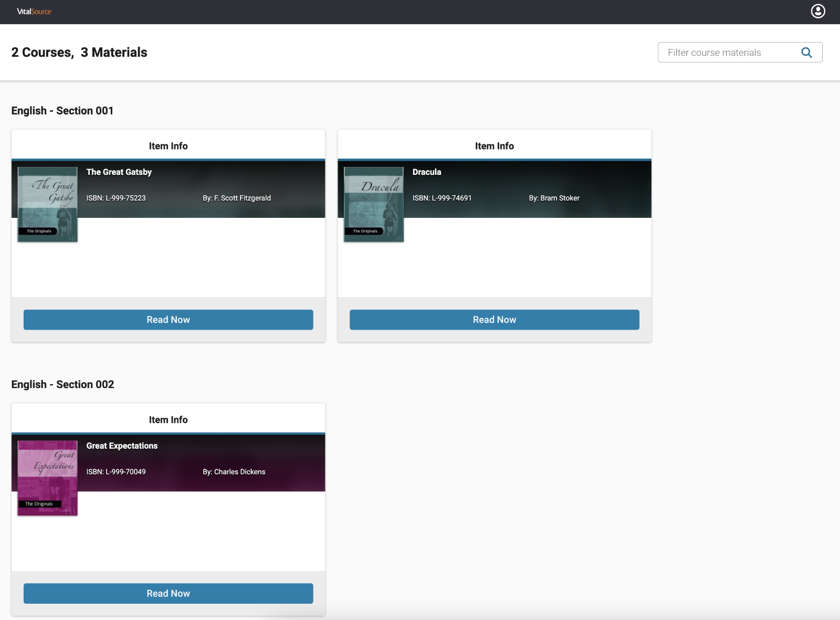The height and width of the screenshot is (620, 840).
Task: Click By: F. Scott Fitzgerald text
Action: 237,198
